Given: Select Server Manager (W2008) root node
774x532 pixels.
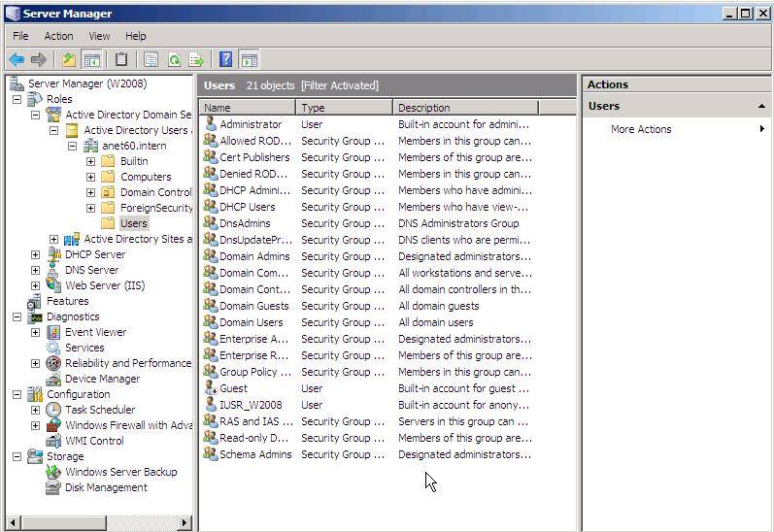Looking at the screenshot, I should pos(87,83).
